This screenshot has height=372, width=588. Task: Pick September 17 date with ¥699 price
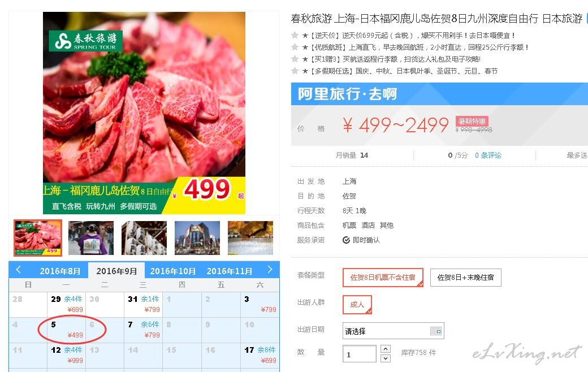[260, 355]
